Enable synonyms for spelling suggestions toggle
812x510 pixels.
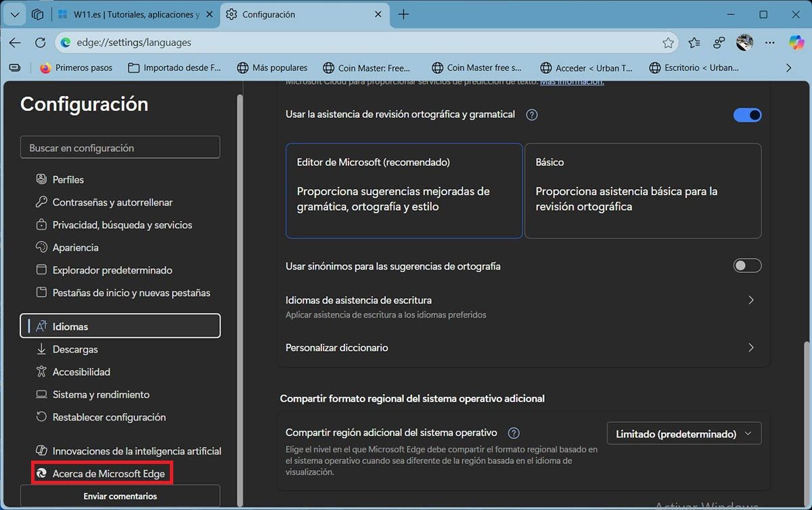[x=747, y=266]
